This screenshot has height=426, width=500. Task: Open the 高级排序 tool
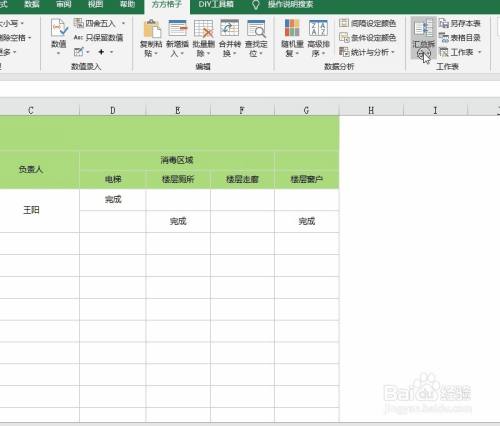[x=318, y=38]
